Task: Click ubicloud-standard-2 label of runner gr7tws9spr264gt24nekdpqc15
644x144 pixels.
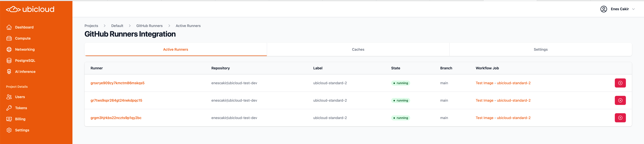Action: pos(330,100)
